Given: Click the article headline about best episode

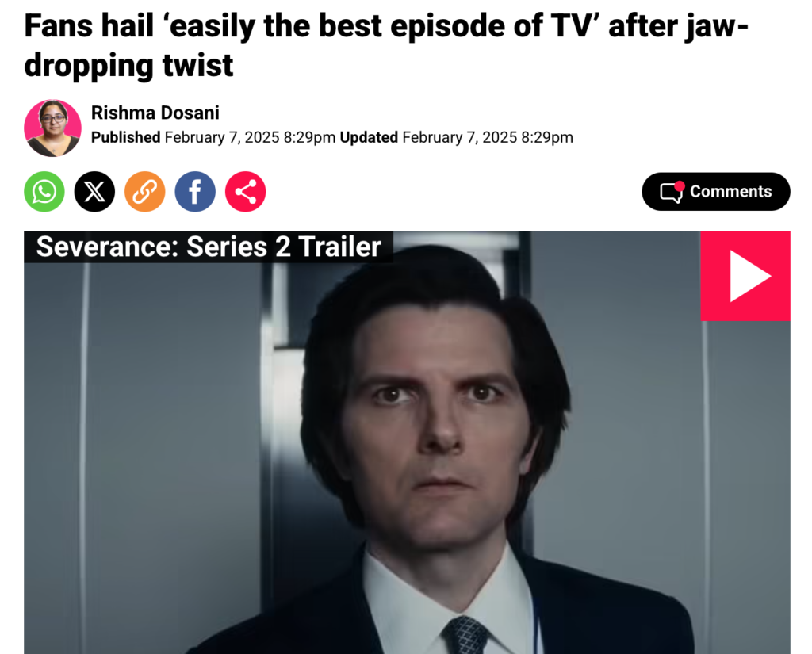Looking at the screenshot, I should 386,45.
